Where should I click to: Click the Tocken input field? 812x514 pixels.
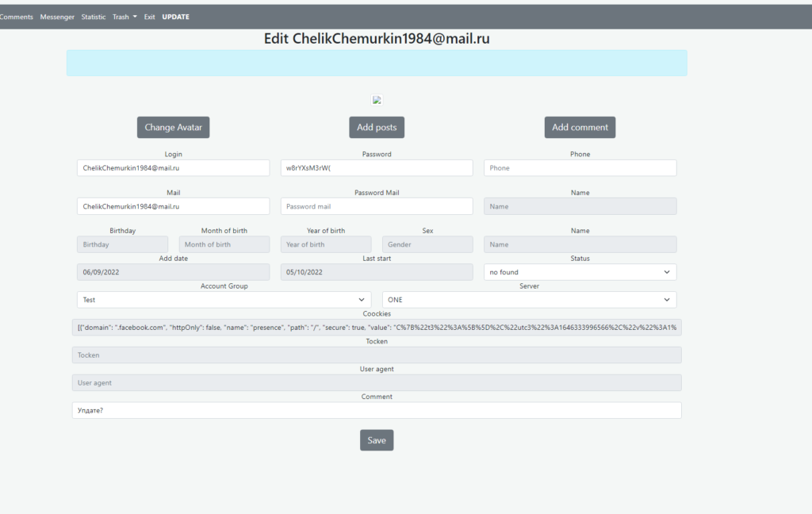[377, 355]
